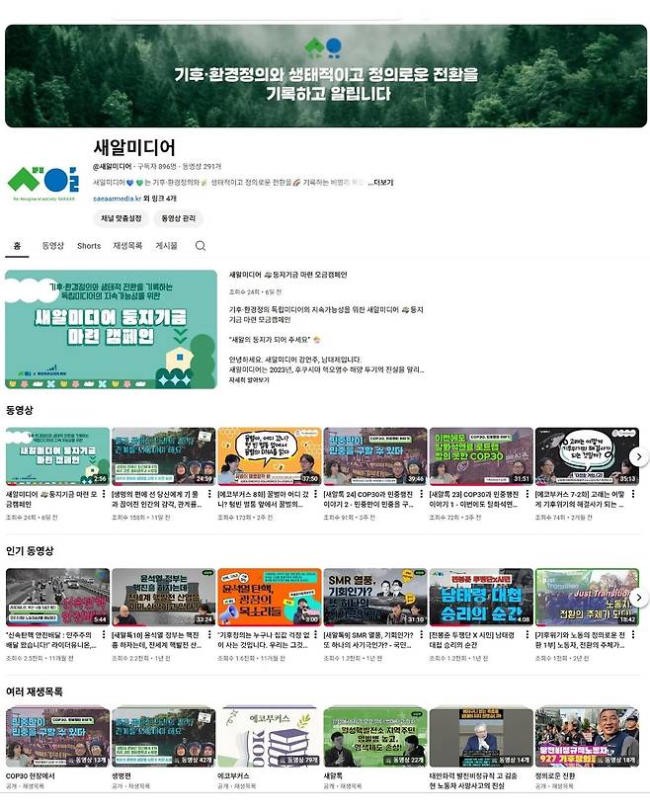
Task: Open the 태안화력 발전비정규직 playlist thumbnail
Action: 481,738
